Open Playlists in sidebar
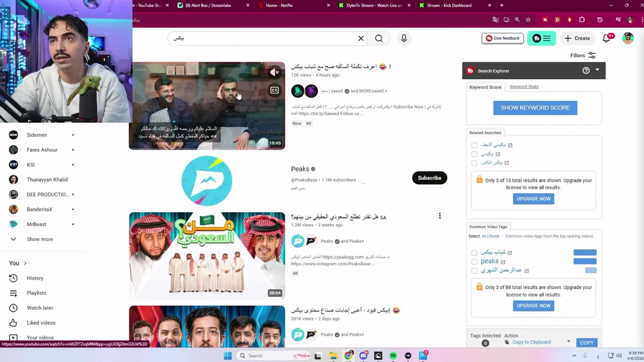This screenshot has width=644, height=362. click(x=36, y=293)
